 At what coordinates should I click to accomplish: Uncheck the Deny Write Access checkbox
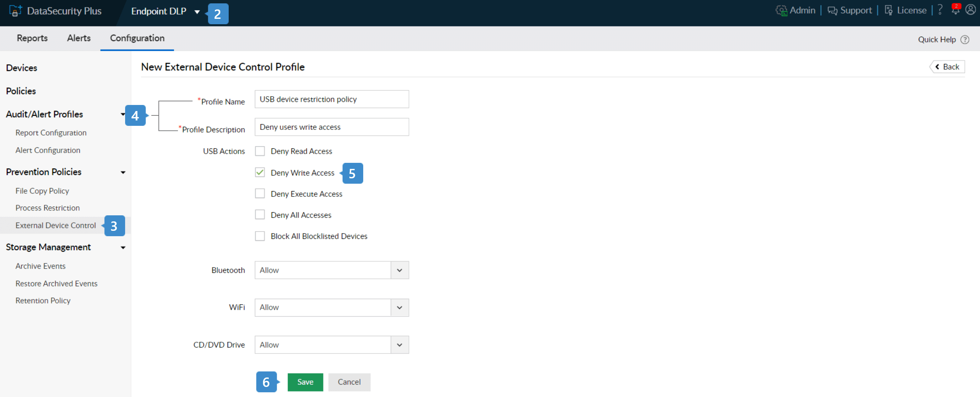[x=260, y=173]
